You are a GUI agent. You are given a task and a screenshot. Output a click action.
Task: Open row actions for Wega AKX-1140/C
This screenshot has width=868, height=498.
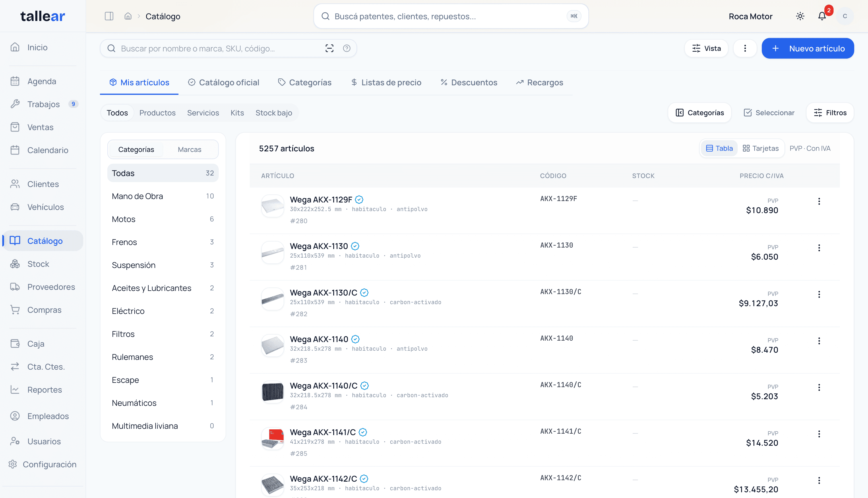pyautogui.click(x=819, y=387)
